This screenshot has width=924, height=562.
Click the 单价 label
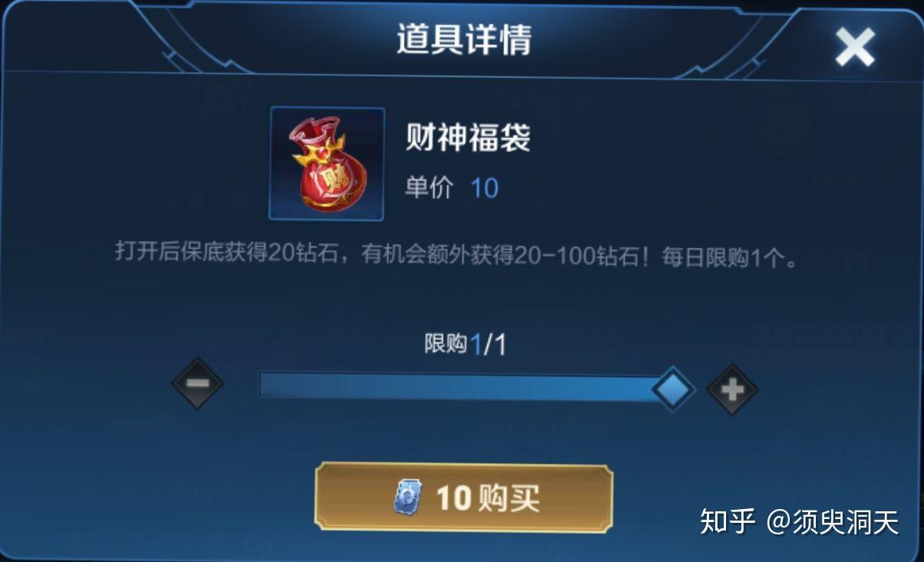point(429,187)
